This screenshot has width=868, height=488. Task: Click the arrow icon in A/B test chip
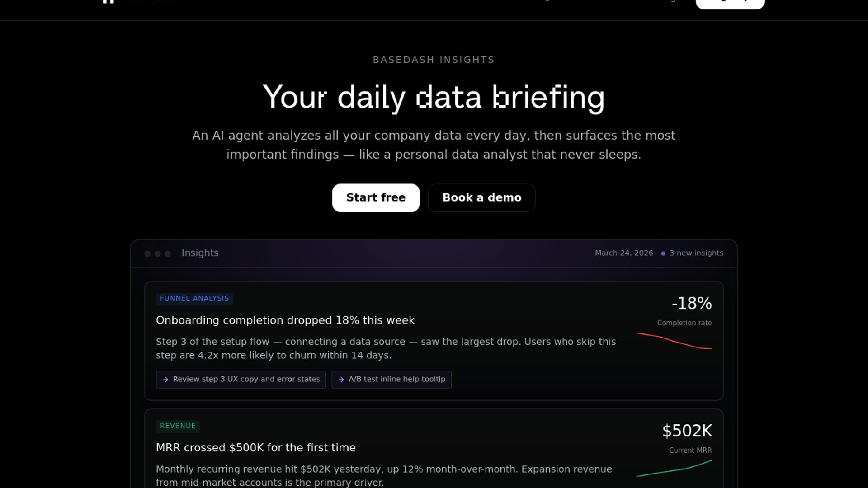[341, 380]
